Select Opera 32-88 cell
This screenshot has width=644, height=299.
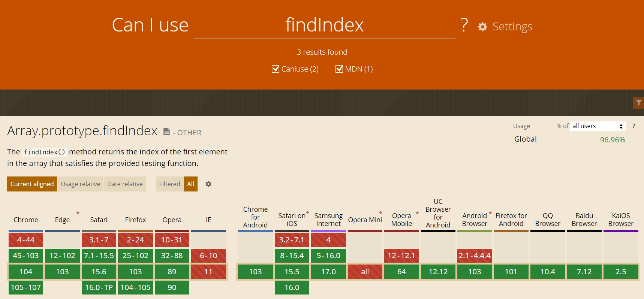click(172, 256)
